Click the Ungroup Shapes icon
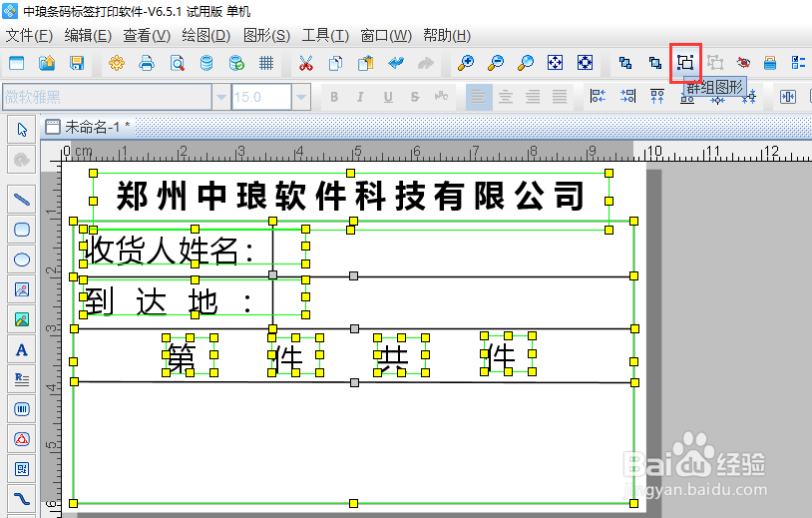 pyautogui.click(x=715, y=63)
